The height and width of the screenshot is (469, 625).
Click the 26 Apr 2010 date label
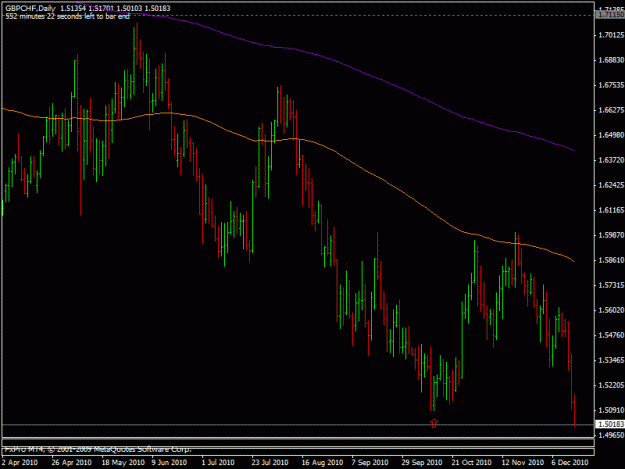click(x=71, y=463)
